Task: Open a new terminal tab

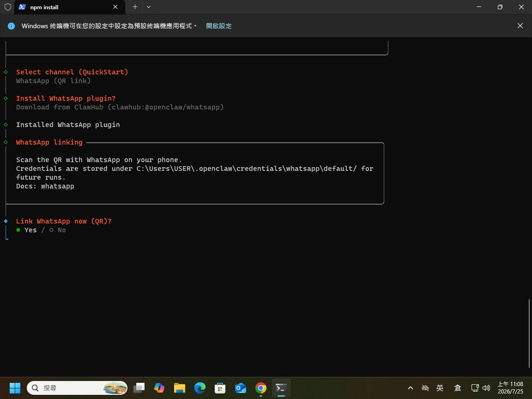Action: coord(135,7)
